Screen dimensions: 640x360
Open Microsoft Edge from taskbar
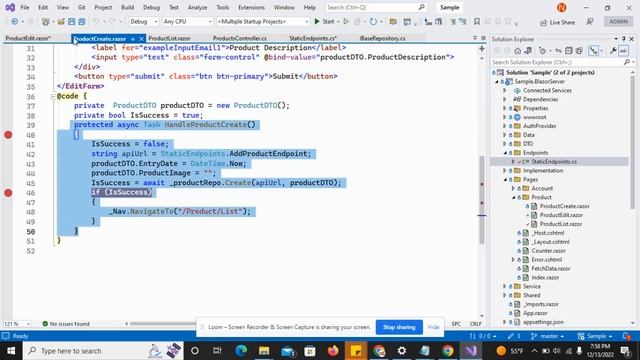click(x=241, y=351)
